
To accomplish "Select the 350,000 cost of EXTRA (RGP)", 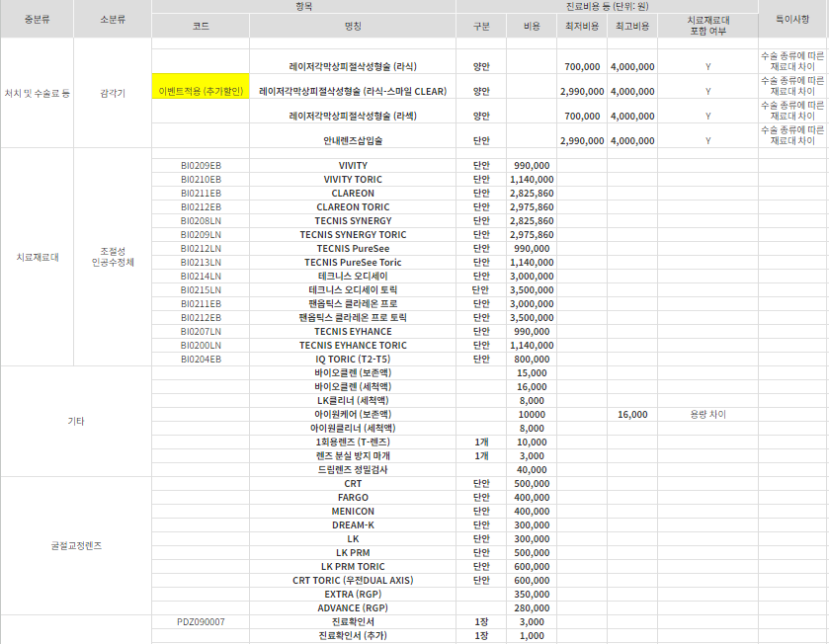I will [x=532, y=595].
